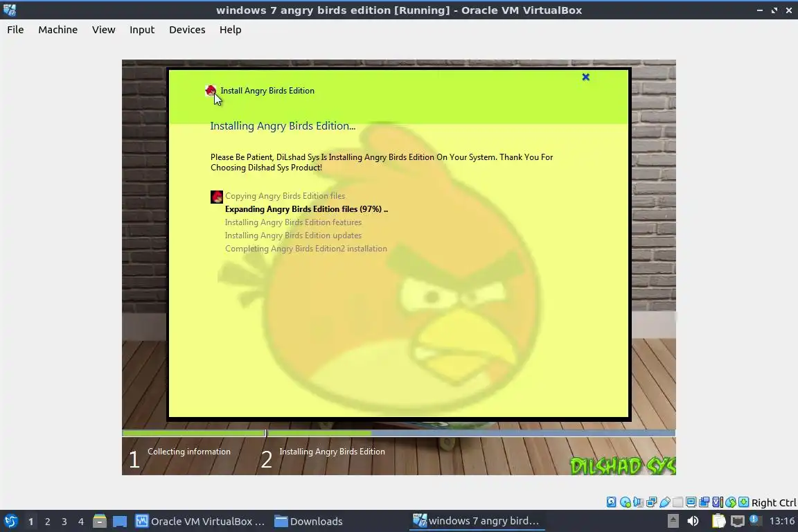Click 'Installing Angry Birds Edition...' heading
The width and height of the screenshot is (798, 532).
(x=283, y=126)
